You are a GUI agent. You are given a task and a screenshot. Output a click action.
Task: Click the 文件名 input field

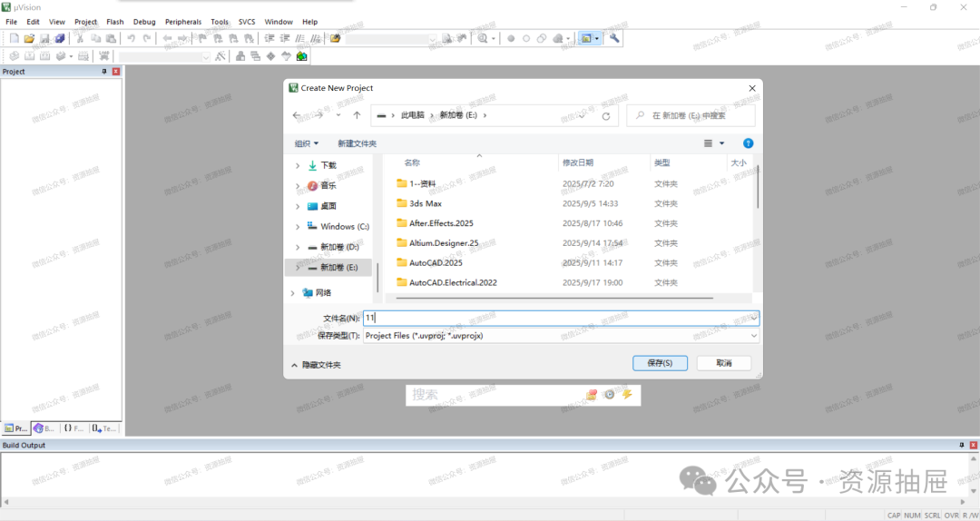tap(562, 318)
